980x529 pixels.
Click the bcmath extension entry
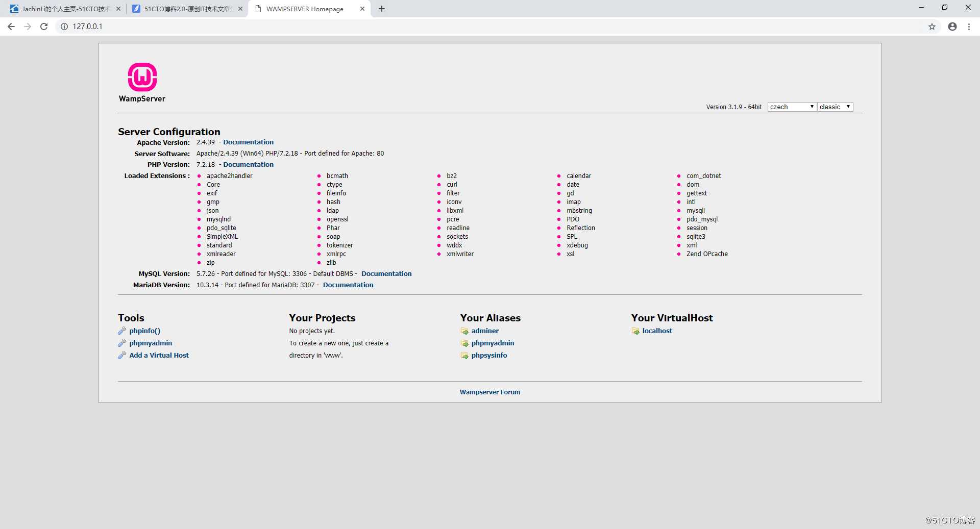(x=337, y=176)
